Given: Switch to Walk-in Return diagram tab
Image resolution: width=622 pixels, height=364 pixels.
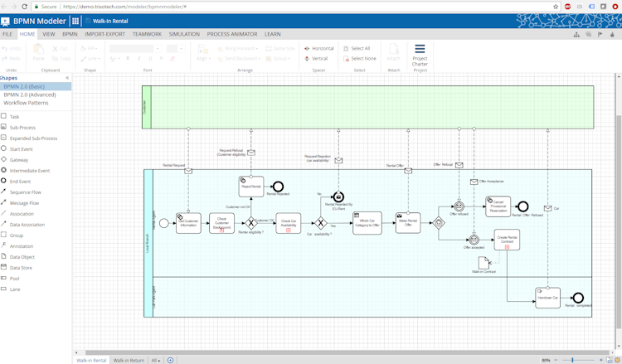Looking at the screenshot, I should click(129, 360).
